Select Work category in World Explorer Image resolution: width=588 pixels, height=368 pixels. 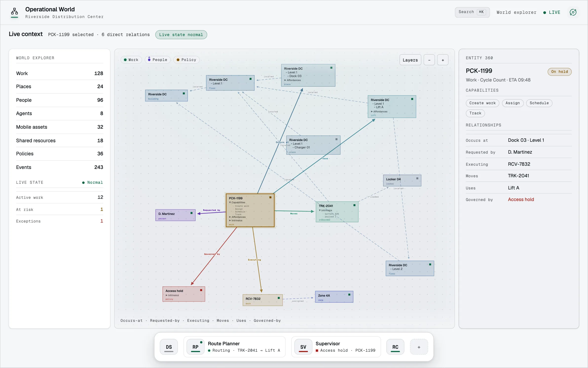coord(59,73)
